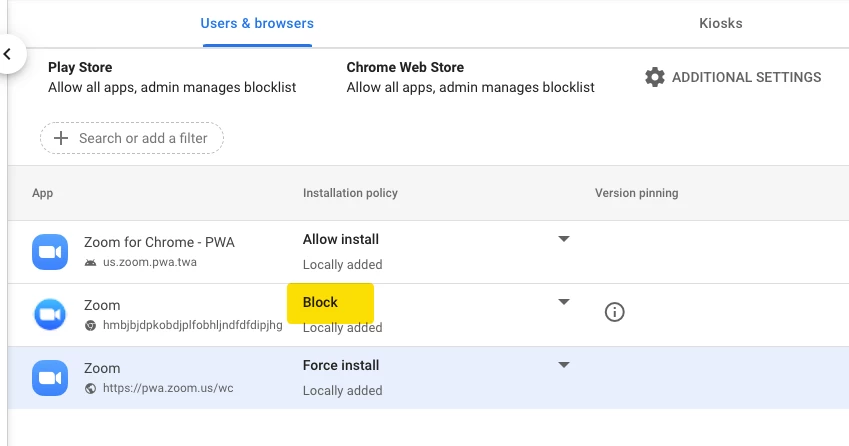Open the Allow install policy dropdown arrow

tap(564, 239)
